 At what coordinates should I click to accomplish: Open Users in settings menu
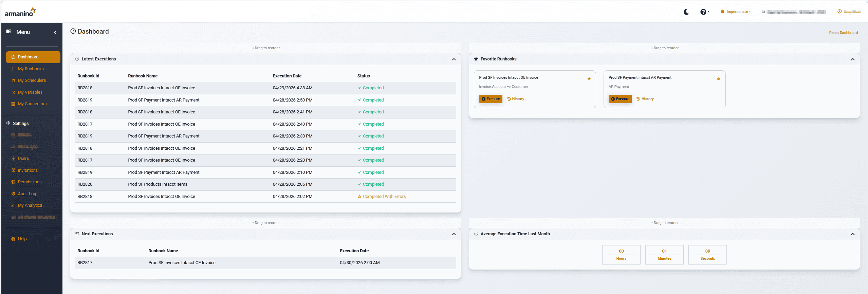click(x=23, y=159)
